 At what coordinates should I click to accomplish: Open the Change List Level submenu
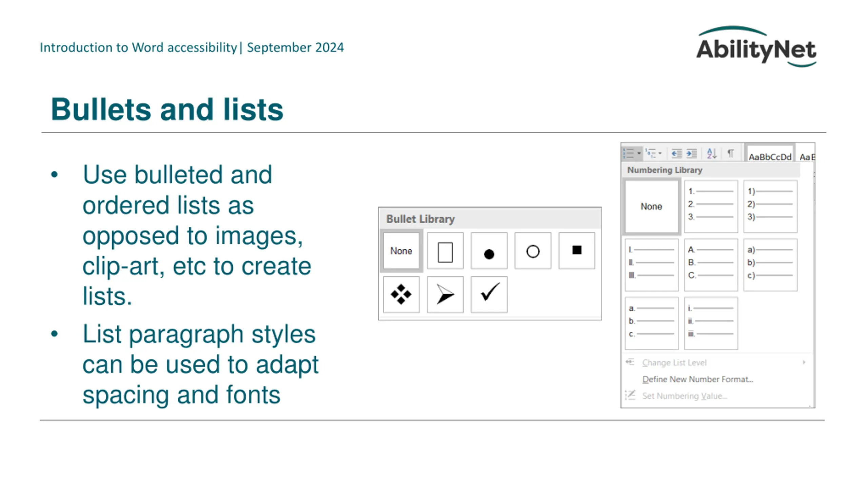click(717, 362)
